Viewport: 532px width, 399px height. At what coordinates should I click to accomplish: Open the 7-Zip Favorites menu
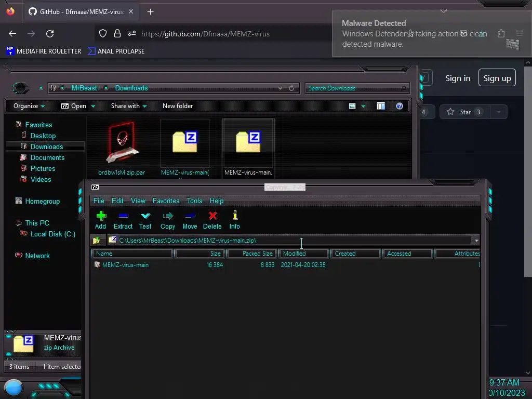click(x=166, y=201)
